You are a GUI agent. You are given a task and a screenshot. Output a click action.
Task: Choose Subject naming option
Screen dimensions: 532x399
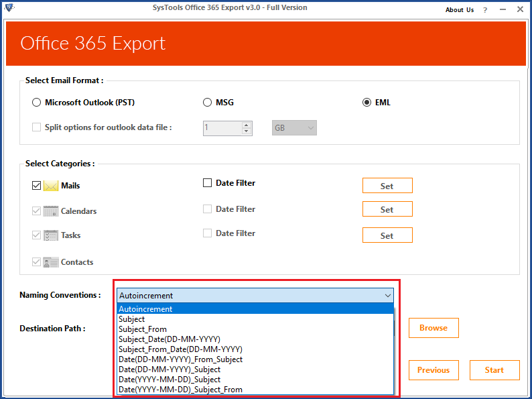click(x=255, y=319)
